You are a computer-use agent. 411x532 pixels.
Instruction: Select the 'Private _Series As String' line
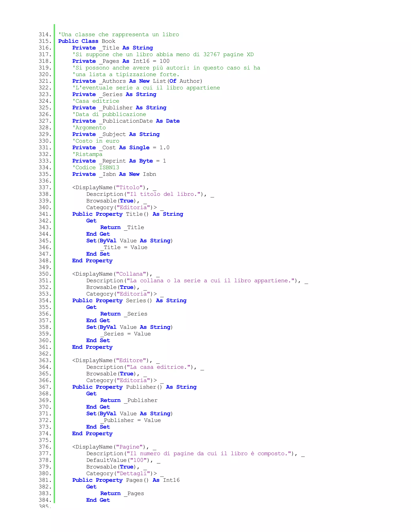tap(114, 94)
